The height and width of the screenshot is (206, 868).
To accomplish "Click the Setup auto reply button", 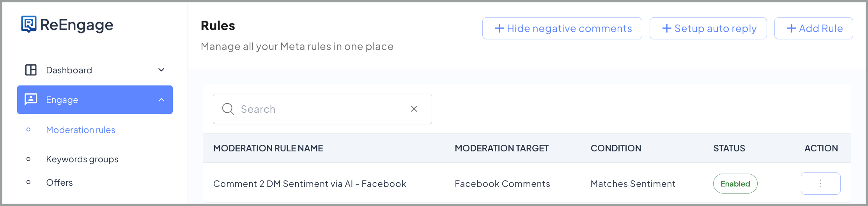I will (708, 28).
